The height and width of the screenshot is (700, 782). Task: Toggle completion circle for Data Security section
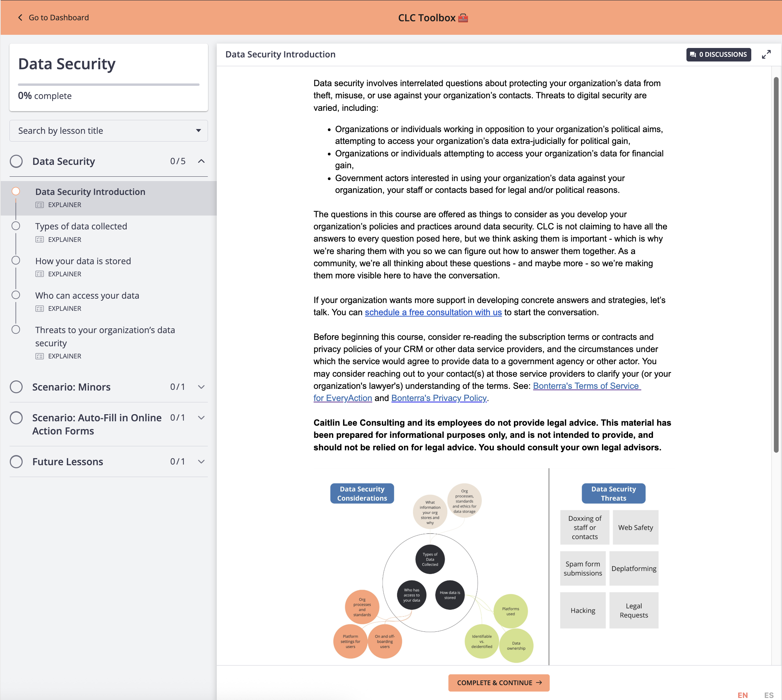(x=16, y=161)
